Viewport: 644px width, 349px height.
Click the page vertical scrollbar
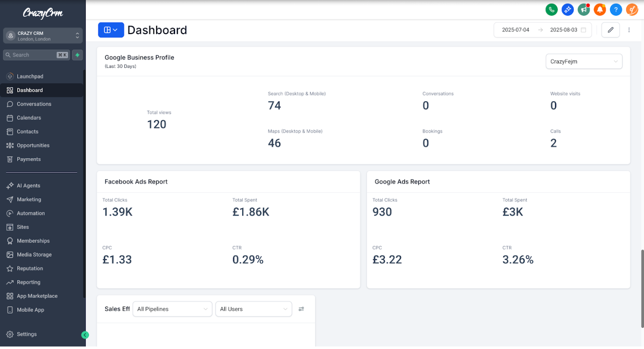click(x=642, y=288)
